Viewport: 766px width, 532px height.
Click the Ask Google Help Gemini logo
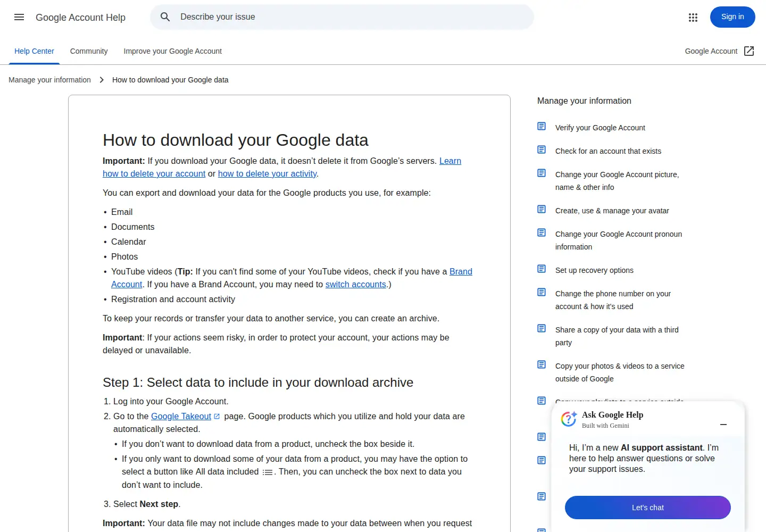[569, 419]
